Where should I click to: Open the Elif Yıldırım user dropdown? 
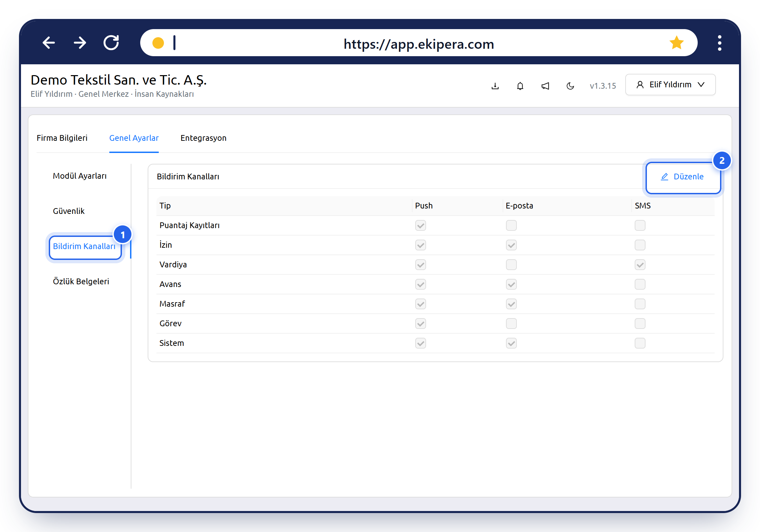coord(670,85)
